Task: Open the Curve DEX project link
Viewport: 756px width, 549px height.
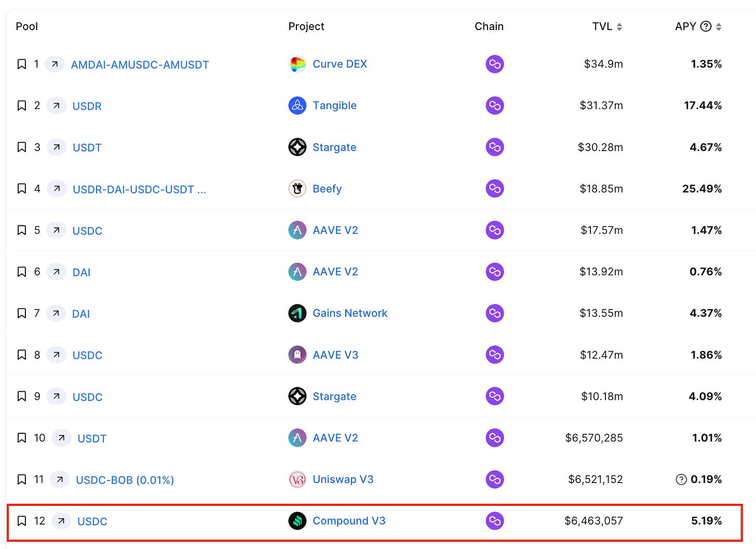Action: (340, 64)
